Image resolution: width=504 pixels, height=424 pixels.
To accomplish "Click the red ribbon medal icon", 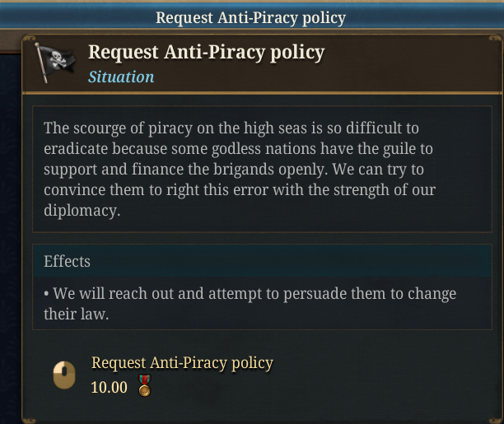I will 144,386.
